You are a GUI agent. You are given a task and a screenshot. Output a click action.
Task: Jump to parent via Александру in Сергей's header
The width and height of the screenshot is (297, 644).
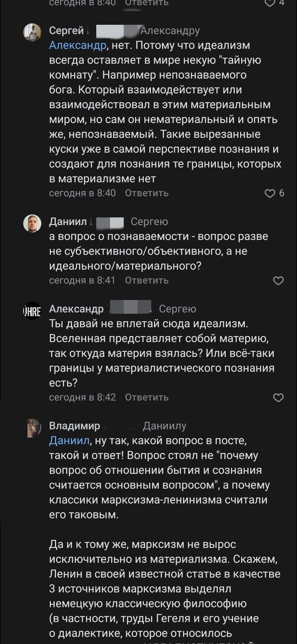pyautogui.click(x=170, y=31)
